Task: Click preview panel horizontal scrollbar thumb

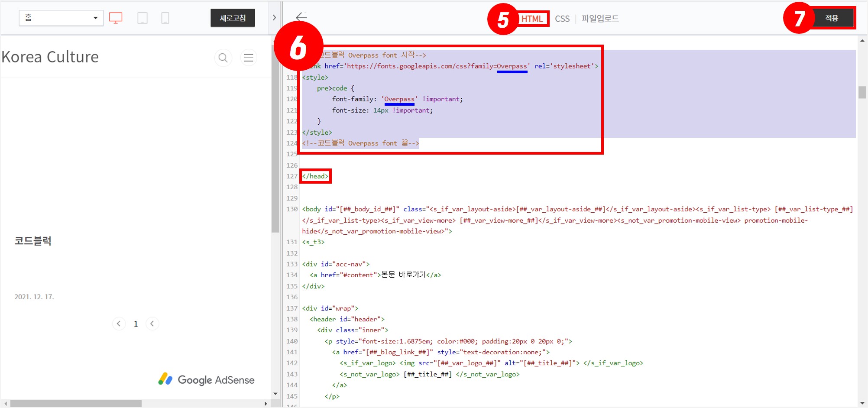Action: click(76, 403)
